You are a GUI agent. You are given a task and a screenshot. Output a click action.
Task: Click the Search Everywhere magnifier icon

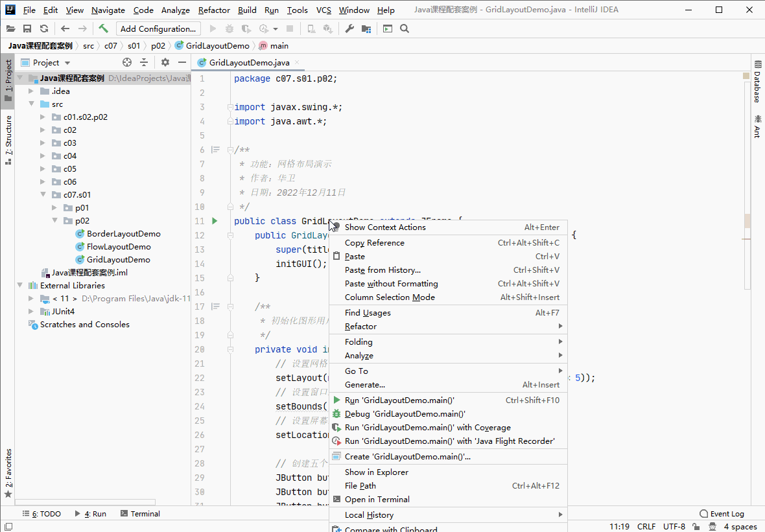point(405,29)
